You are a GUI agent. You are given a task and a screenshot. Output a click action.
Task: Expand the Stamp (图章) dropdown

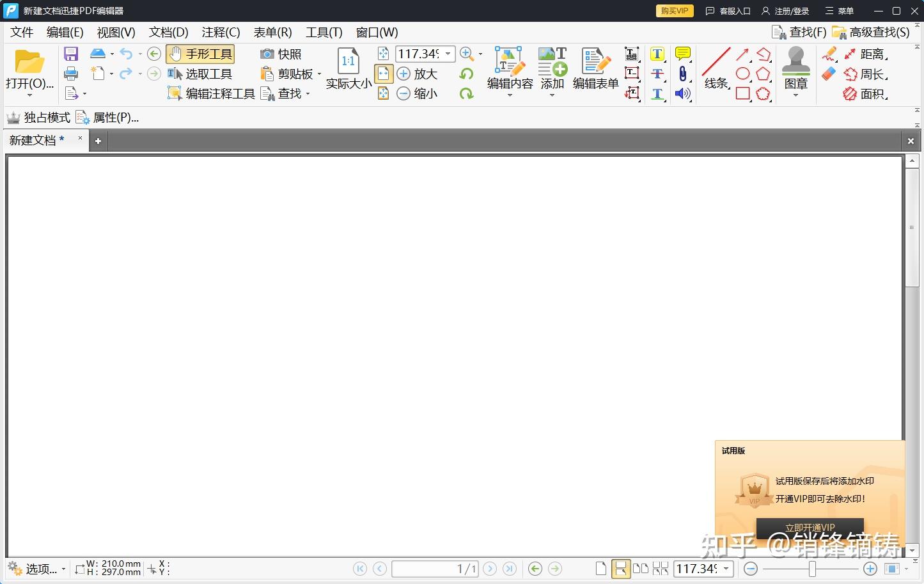796,96
